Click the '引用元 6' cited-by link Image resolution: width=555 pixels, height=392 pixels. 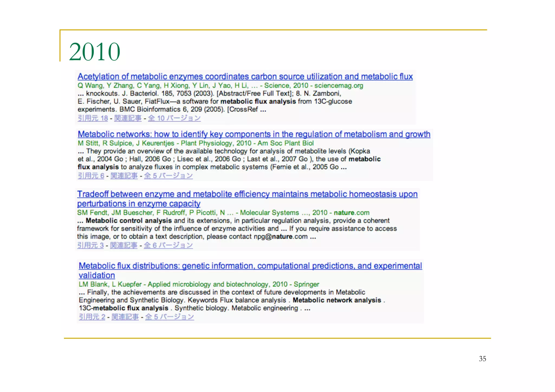click(91, 176)
